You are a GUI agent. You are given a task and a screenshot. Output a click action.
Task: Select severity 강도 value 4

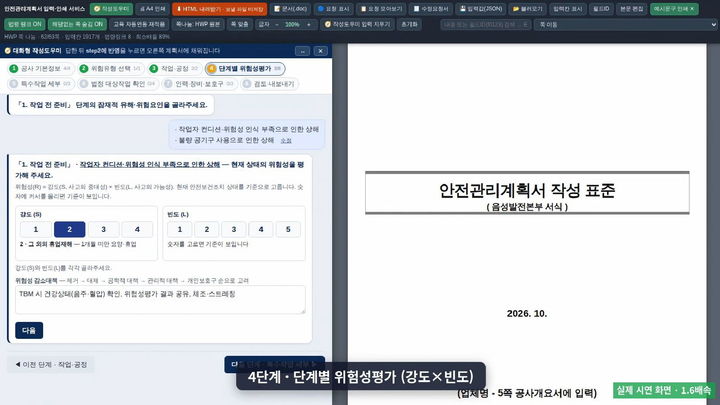[x=137, y=229]
